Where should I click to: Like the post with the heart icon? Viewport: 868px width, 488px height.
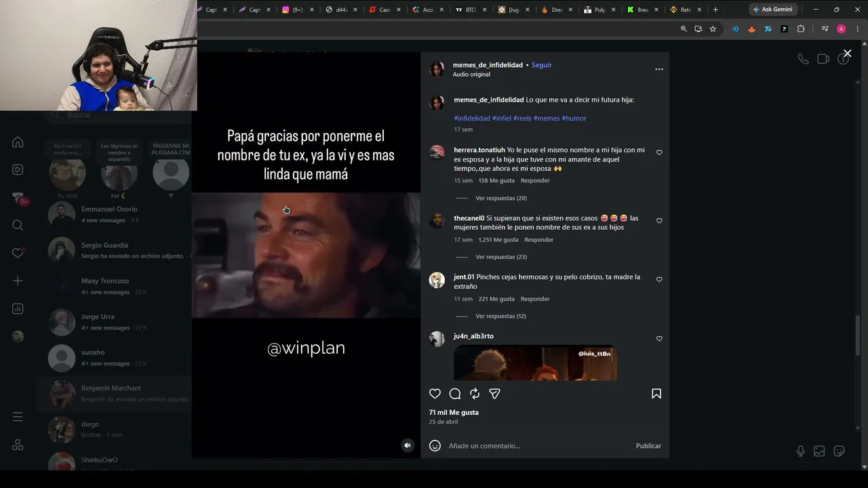(x=435, y=394)
